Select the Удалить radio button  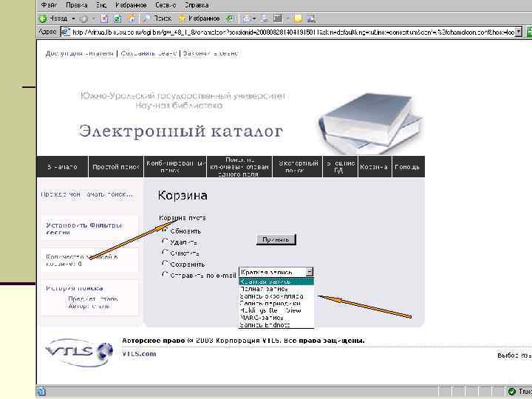click(165, 242)
